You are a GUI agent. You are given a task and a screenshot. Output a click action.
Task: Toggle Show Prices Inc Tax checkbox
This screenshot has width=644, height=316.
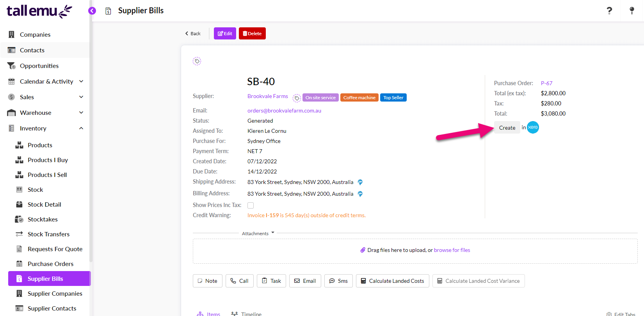251,205
